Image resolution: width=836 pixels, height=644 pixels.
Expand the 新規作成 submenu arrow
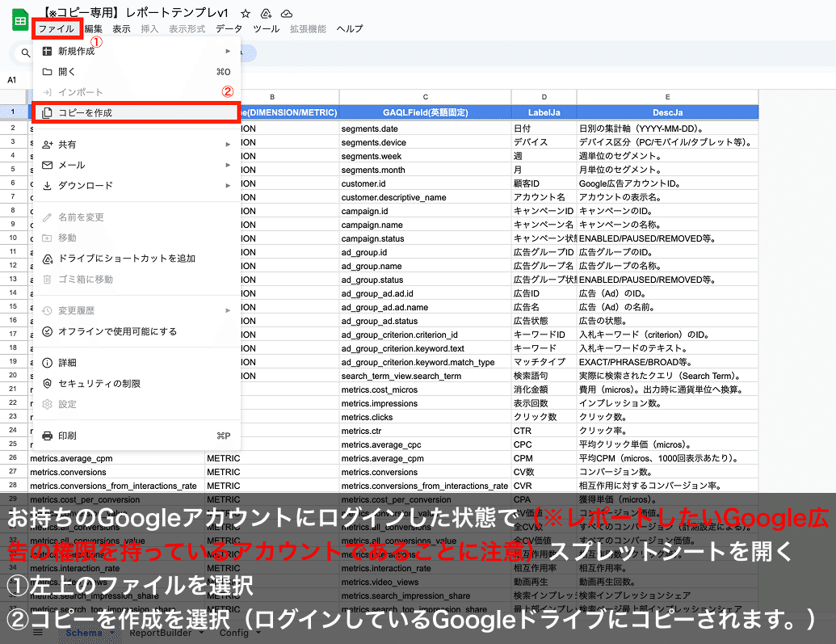click(x=226, y=51)
